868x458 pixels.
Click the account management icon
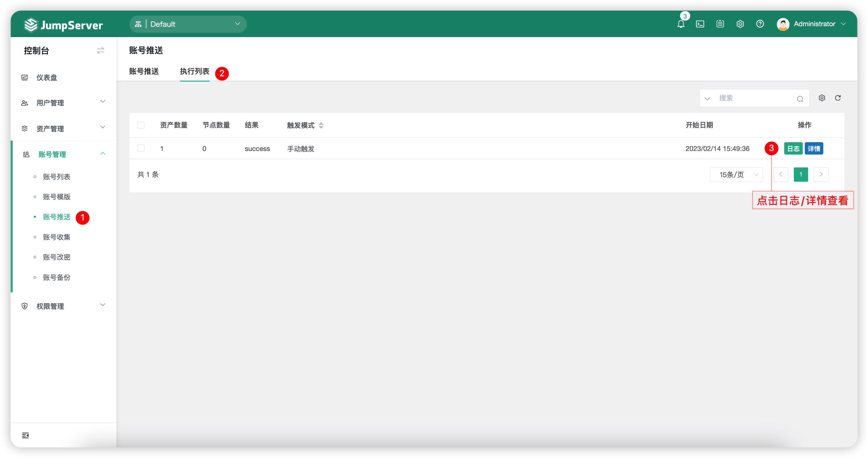[x=26, y=155]
